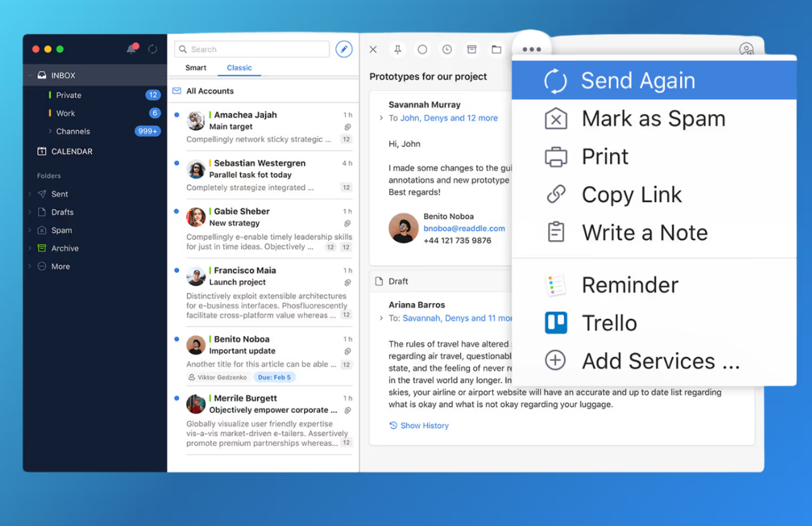Expand recipients on 'John, Denys and 12 more'

click(x=381, y=118)
